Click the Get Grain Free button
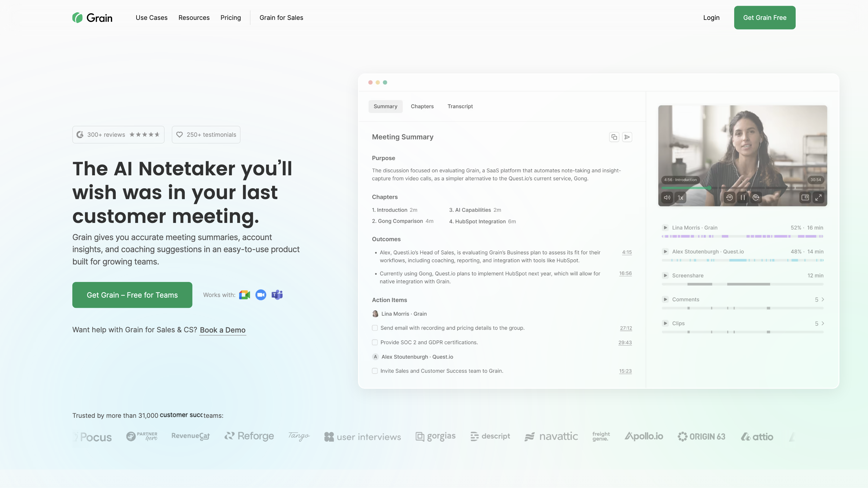The height and width of the screenshot is (488, 868). (765, 17)
